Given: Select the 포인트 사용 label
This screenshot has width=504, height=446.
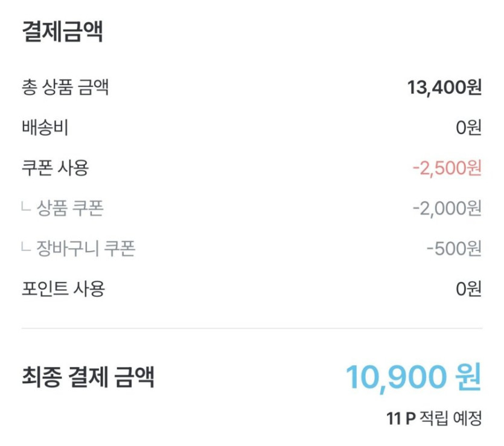Looking at the screenshot, I should [63, 288].
